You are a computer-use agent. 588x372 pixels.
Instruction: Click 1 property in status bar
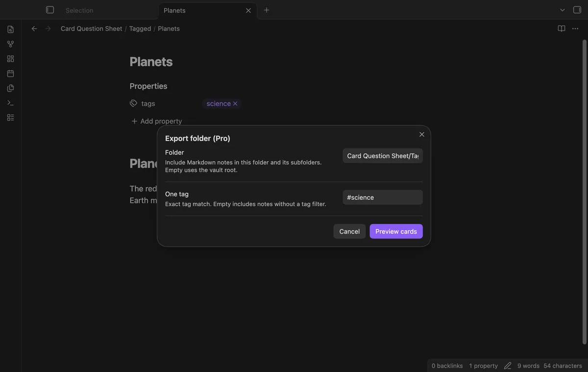[x=483, y=366]
